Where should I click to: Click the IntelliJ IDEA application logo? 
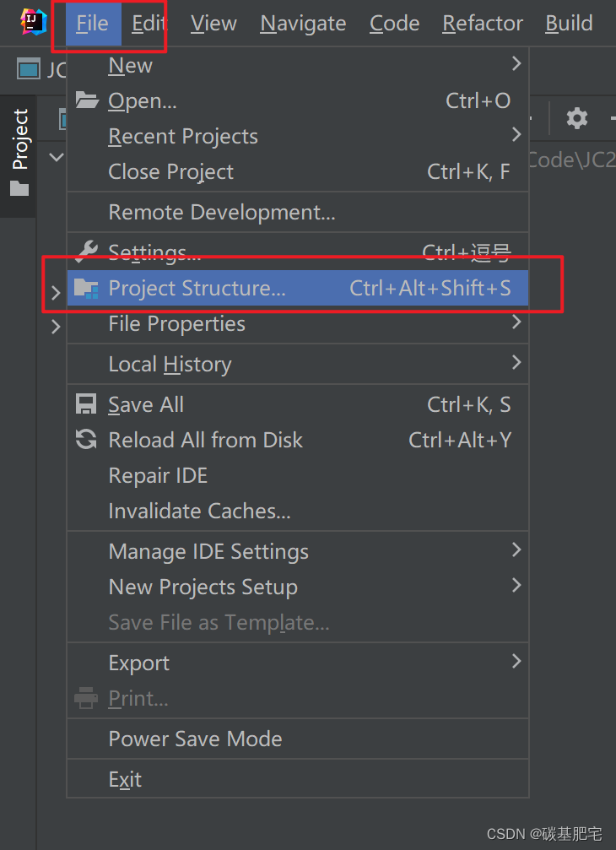tap(32, 22)
